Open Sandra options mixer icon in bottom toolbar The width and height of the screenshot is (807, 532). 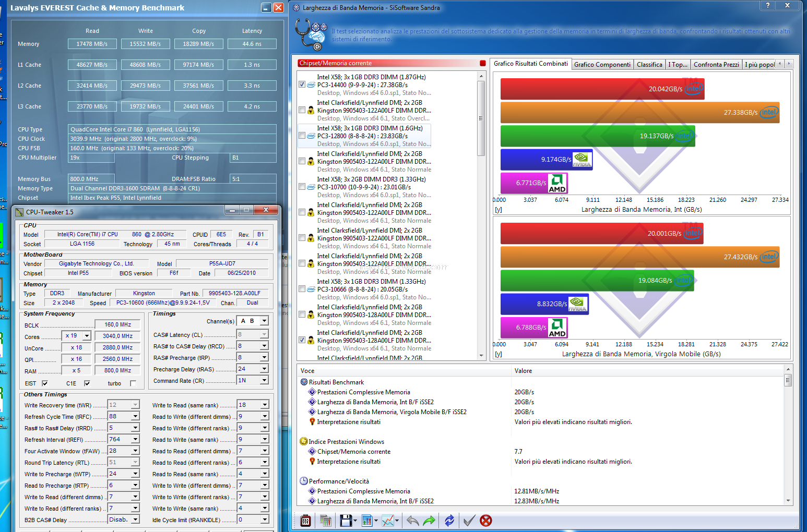tap(306, 520)
